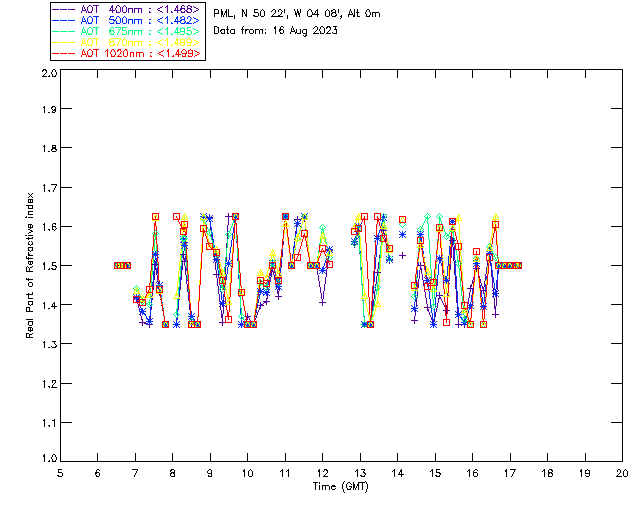Click the 1.5 y-axis tick label
The image size is (640, 512).
pyautogui.click(x=49, y=266)
